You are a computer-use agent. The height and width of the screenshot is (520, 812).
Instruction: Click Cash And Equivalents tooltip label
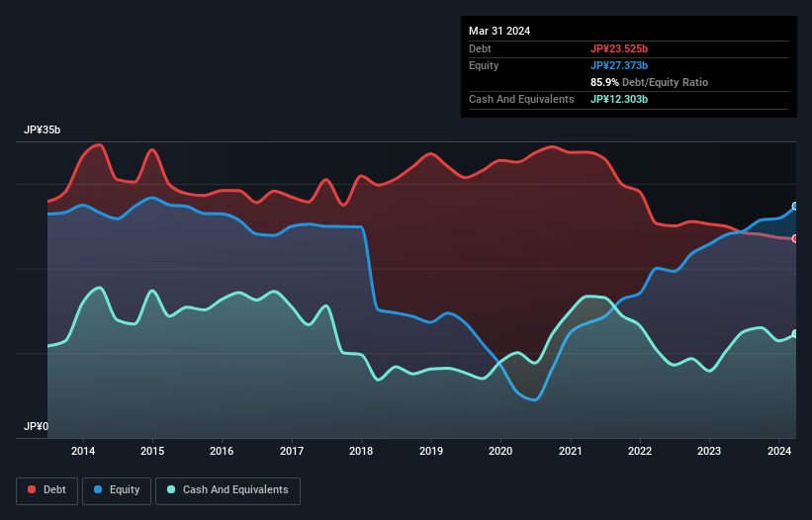[521, 99]
